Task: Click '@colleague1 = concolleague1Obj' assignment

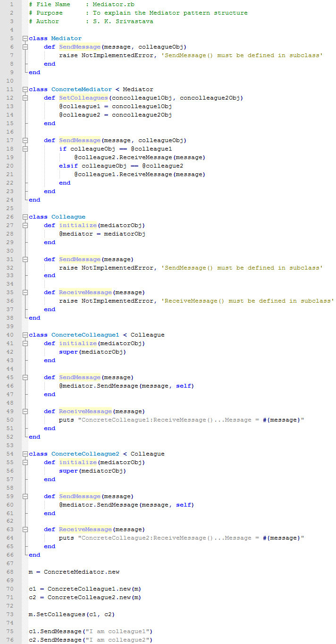Action: point(115,106)
